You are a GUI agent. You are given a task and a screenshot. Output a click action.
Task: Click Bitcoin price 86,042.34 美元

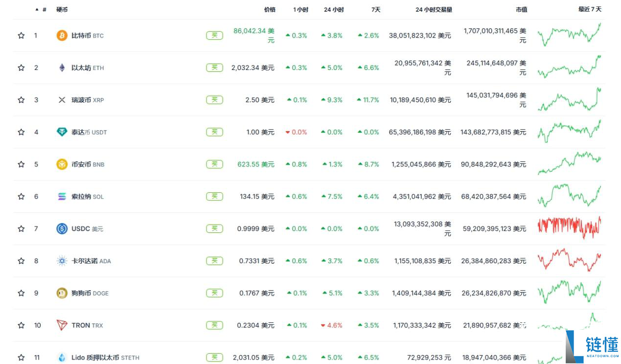coord(254,35)
